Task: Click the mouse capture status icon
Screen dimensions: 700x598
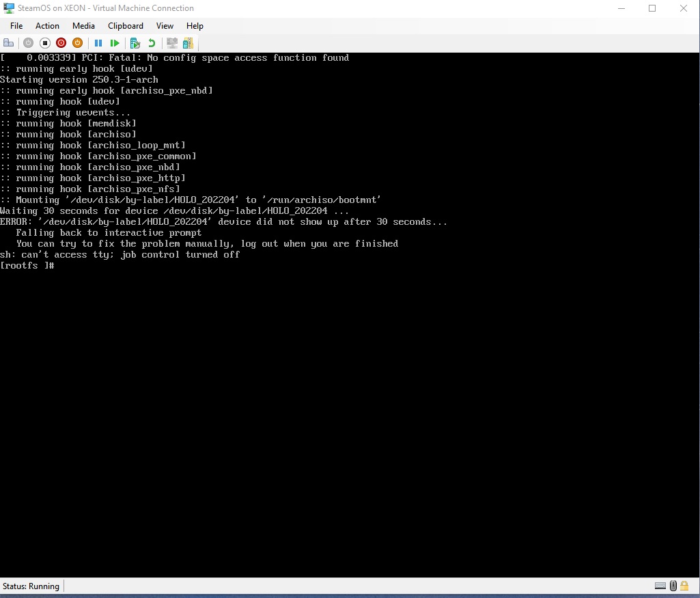Action: coord(673,586)
